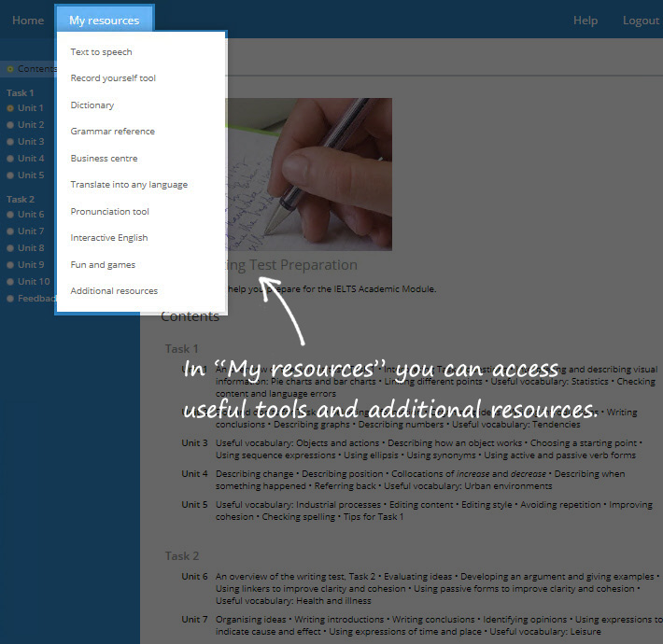Select the Business centre entry

[104, 159]
